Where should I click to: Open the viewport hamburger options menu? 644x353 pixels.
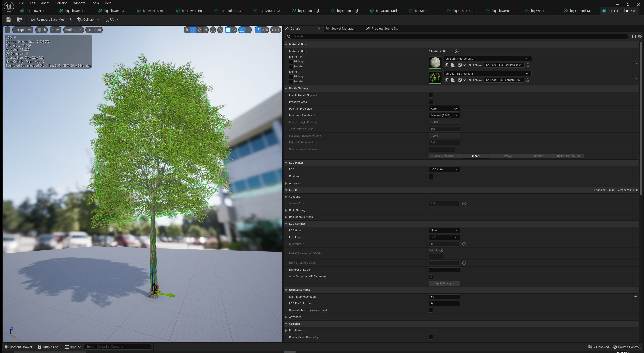point(7,30)
